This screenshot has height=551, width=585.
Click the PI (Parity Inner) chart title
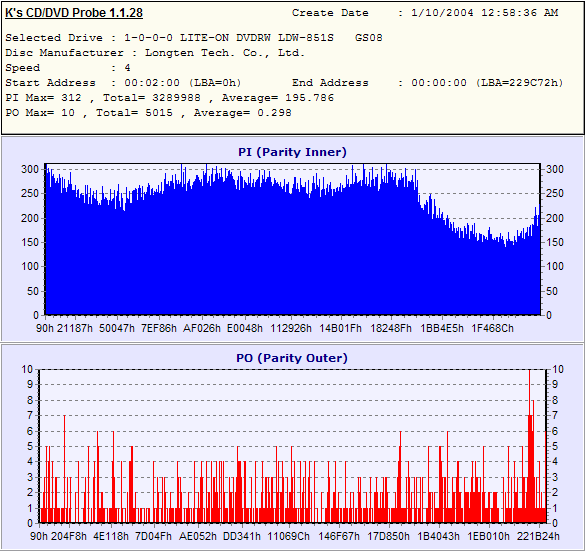click(292, 152)
